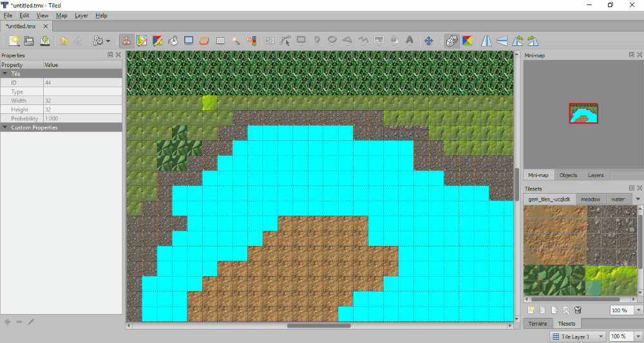Toggle Wang Fill Mode button
Image resolution: width=644 pixels, height=343 pixels.
[468, 41]
